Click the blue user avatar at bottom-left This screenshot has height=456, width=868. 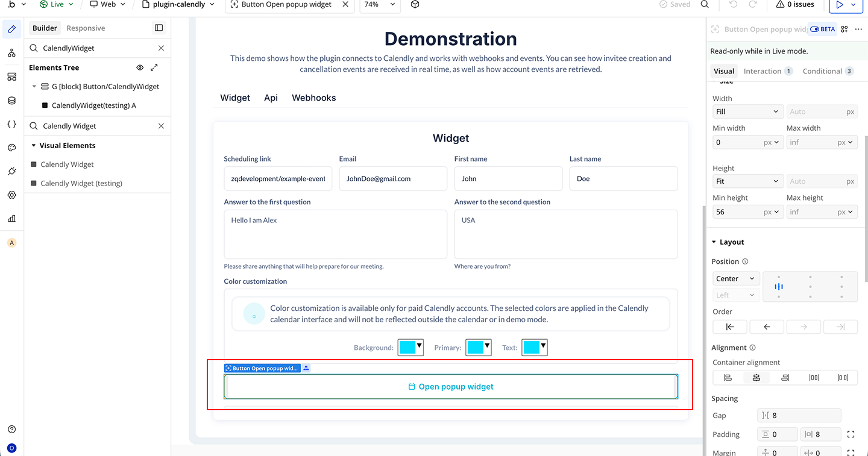[x=11, y=448]
